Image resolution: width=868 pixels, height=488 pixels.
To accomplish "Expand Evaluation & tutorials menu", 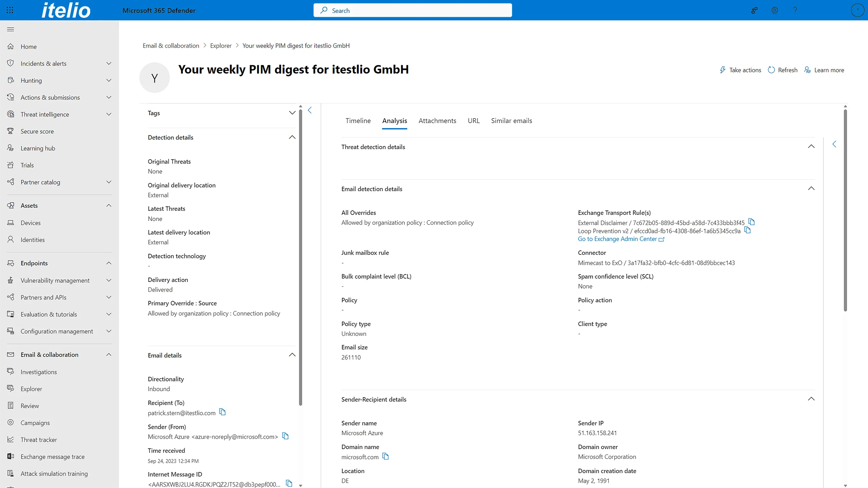I will point(109,314).
